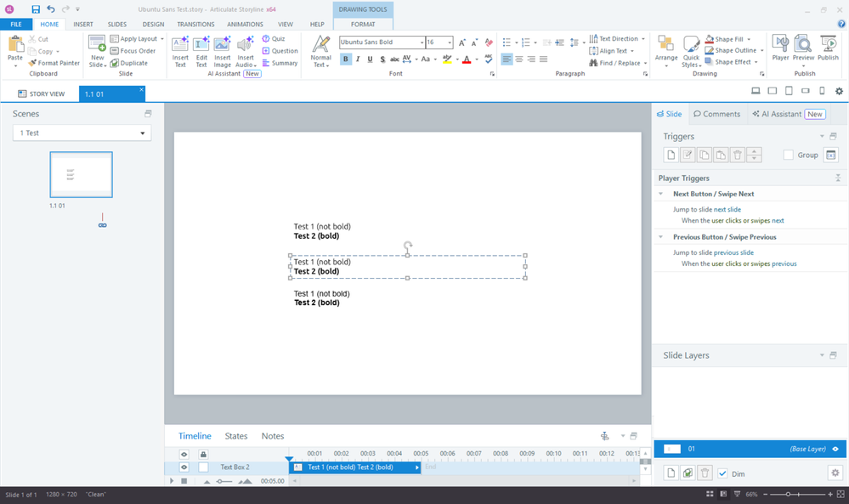Switch to the ANIMATIONS ribbon tab
849x504 pixels.
pyautogui.click(x=245, y=25)
